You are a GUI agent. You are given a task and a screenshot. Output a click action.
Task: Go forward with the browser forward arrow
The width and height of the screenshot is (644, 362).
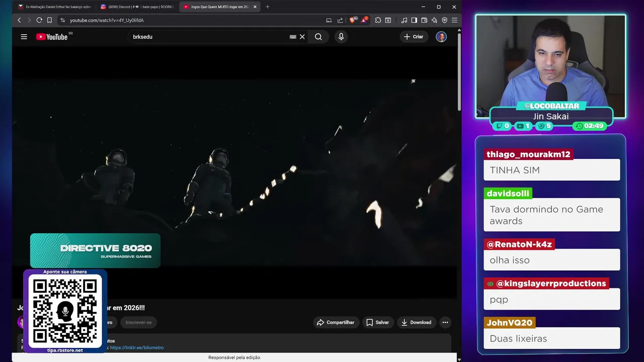pyautogui.click(x=29, y=20)
